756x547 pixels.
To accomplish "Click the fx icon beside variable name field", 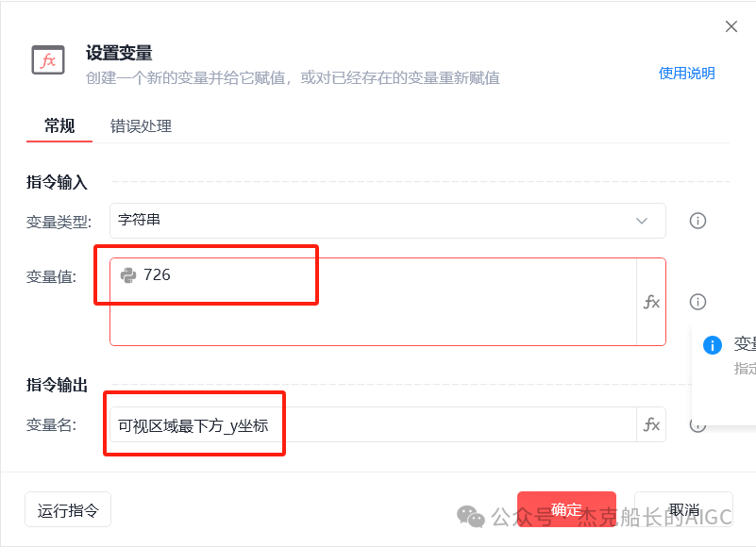I will click(651, 424).
